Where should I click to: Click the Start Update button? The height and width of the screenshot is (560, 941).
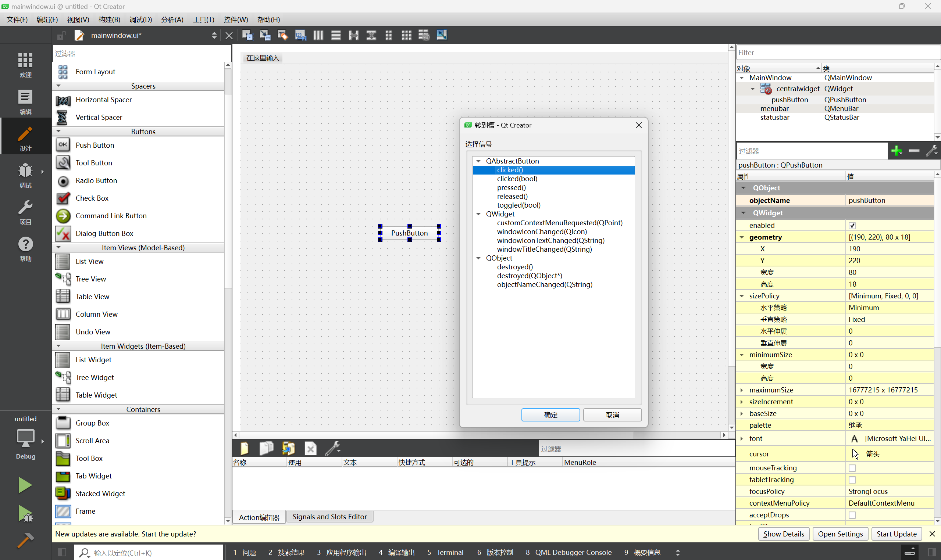[x=896, y=534]
